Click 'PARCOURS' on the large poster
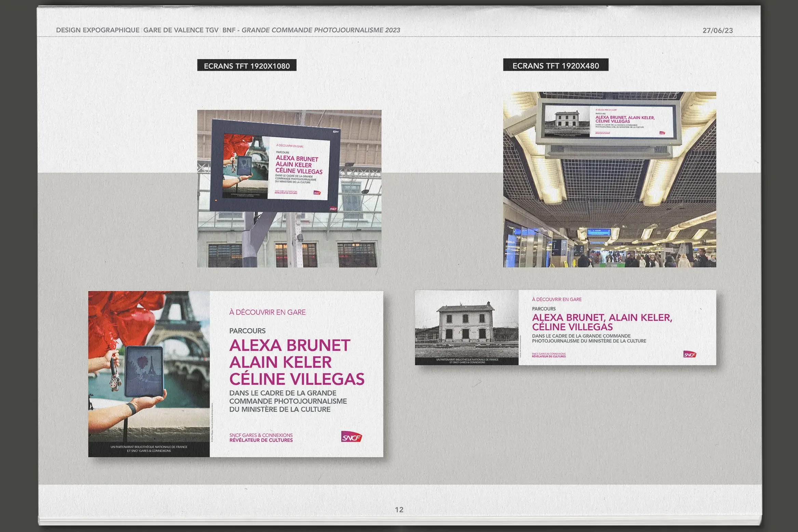The width and height of the screenshot is (798, 532). (x=247, y=331)
